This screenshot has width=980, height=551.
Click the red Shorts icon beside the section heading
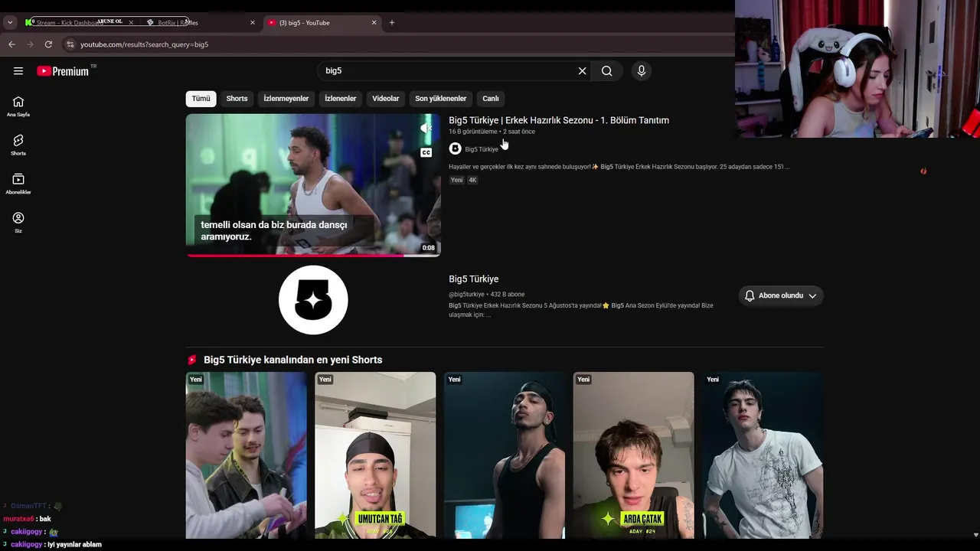coord(192,360)
